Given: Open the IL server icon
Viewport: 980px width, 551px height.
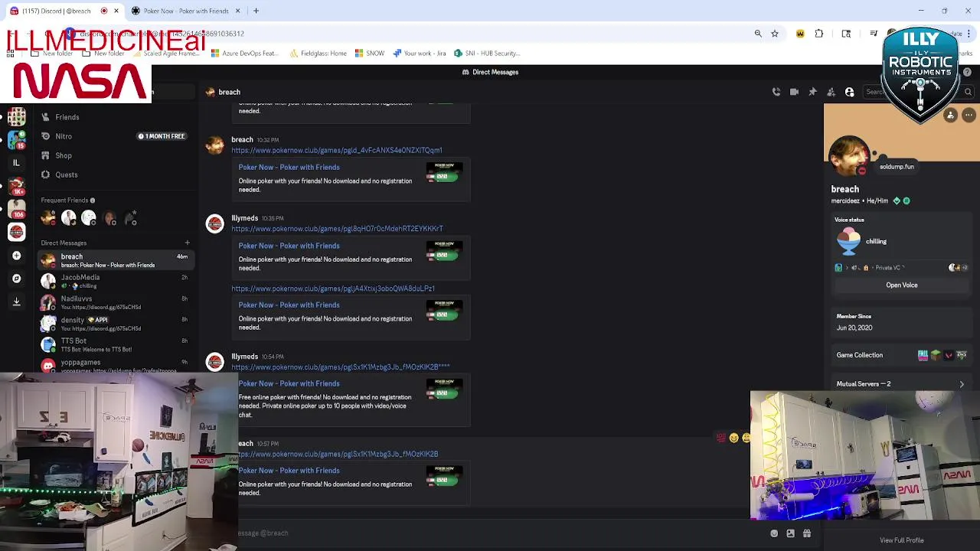Looking at the screenshot, I should point(16,162).
